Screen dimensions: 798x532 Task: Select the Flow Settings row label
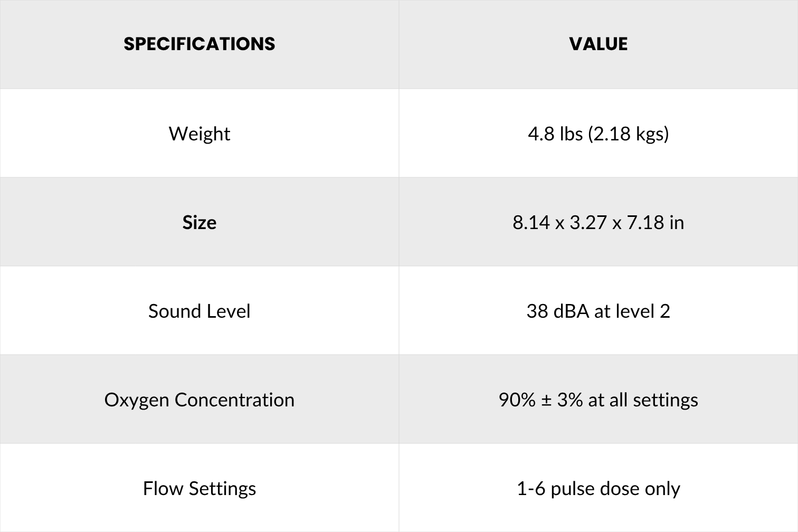(199, 488)
